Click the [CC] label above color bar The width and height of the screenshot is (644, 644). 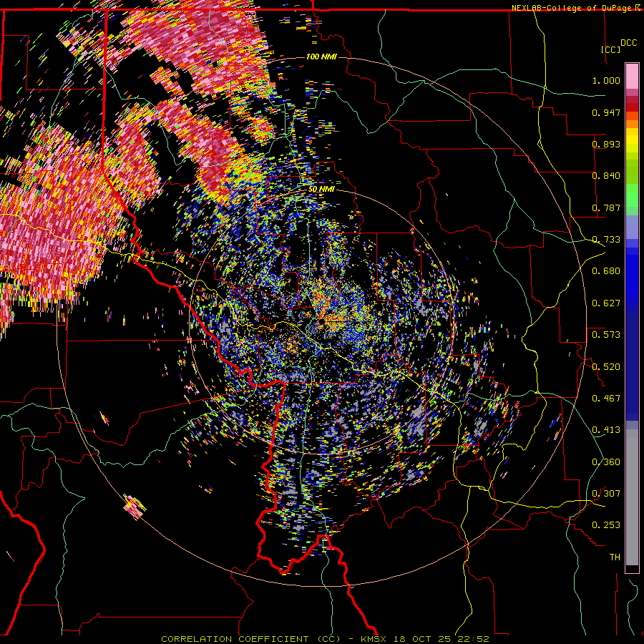(610, 49)
